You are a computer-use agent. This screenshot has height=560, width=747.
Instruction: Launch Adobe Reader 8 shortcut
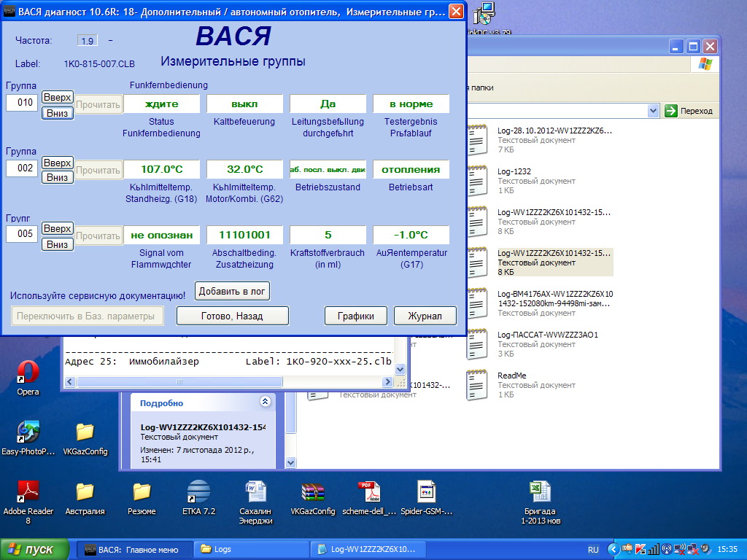click(28, 492)
